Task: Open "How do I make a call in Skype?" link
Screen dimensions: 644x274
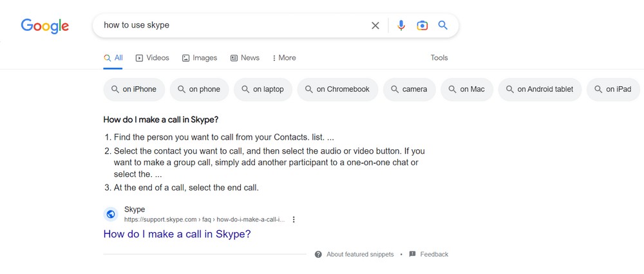Action: tap(177, 234)
